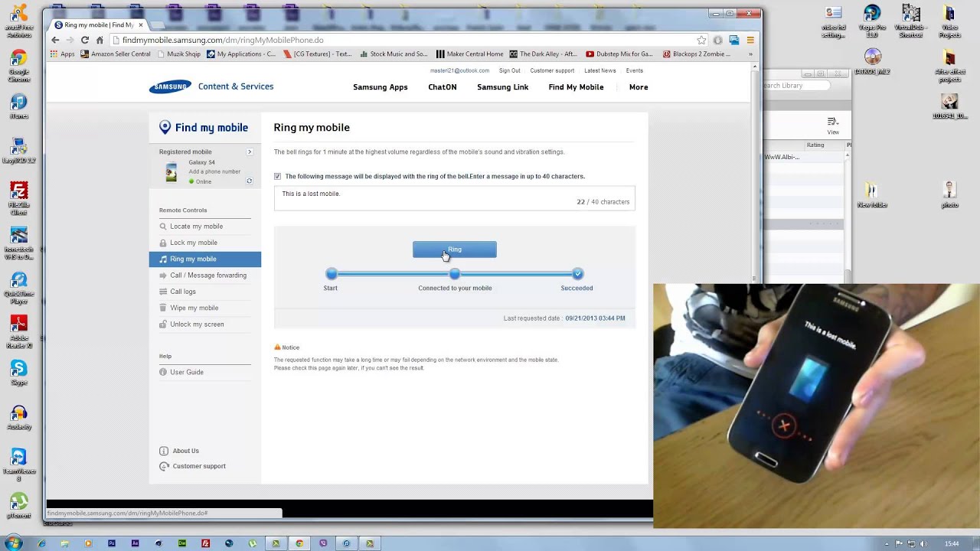Open the Muzik Shqip bookmark

178,54
